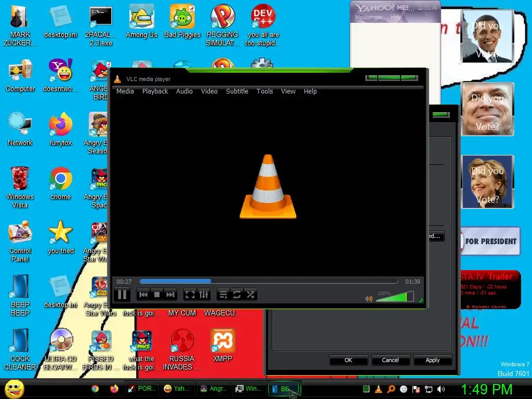Toggle random shuffle in VLC
The width and height of the screenshot is (532, 399).
[x=250, y=295]
